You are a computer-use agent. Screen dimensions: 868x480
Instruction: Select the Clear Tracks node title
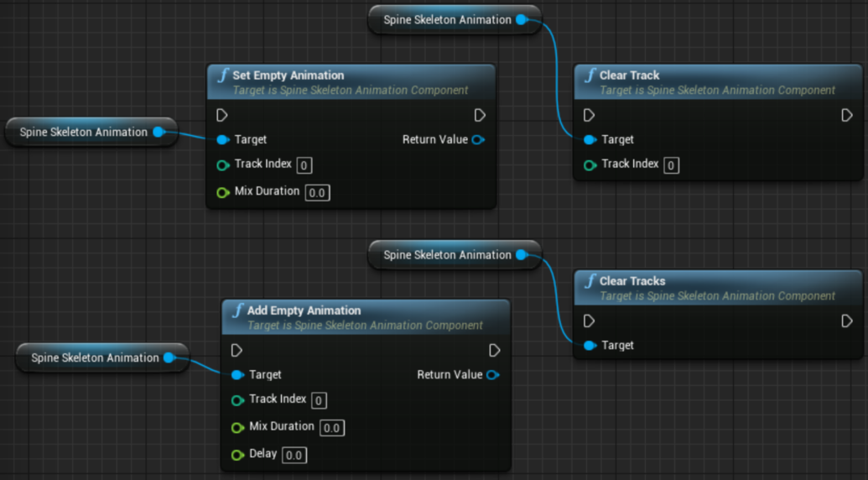coord(632,281)
